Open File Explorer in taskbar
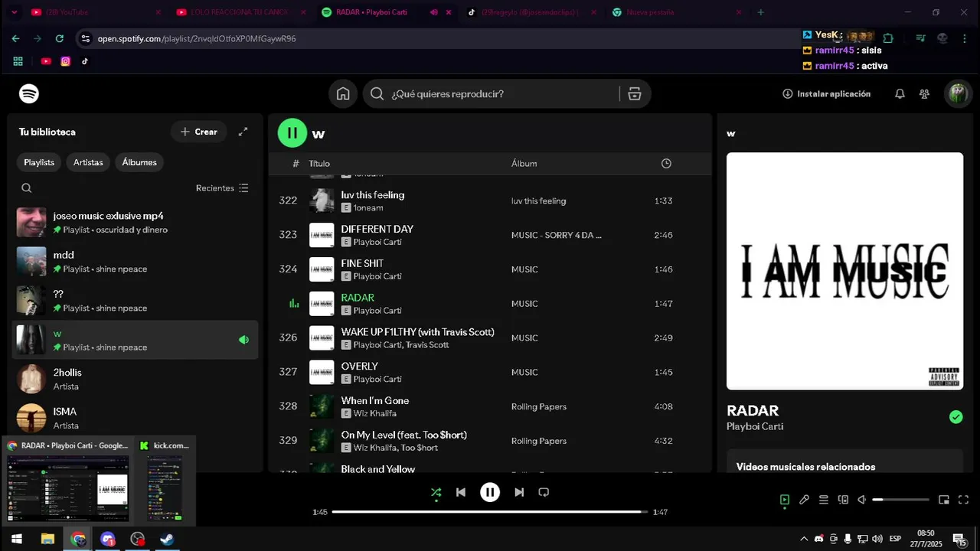This screenshot has width=980, height=551. pyautogui.click(x=47, y=539)
